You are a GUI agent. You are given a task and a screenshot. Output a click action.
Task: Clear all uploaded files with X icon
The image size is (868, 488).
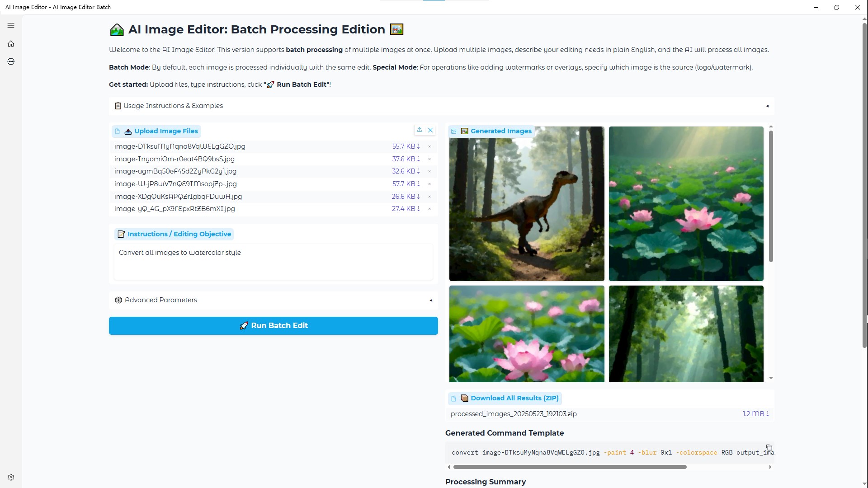click(430, 130)
